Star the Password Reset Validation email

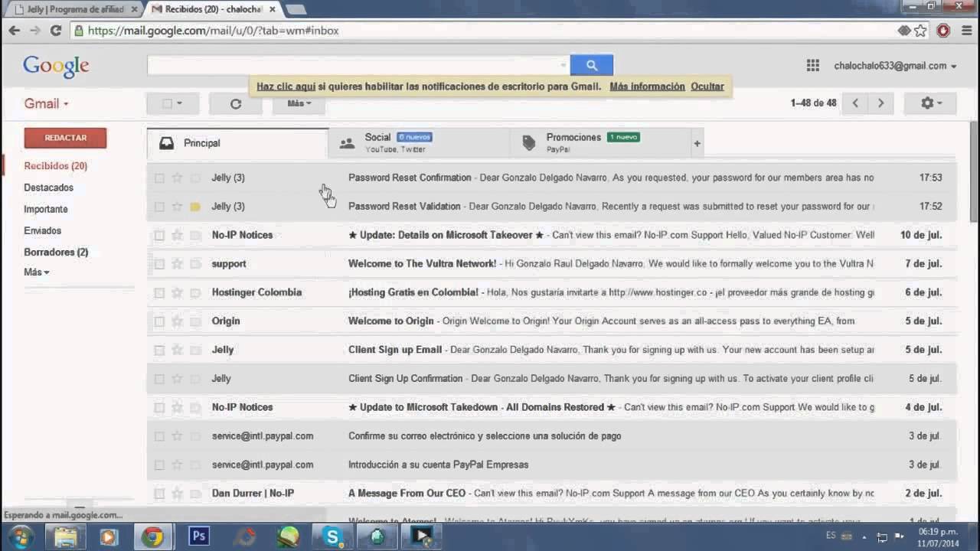pos(177,207)
